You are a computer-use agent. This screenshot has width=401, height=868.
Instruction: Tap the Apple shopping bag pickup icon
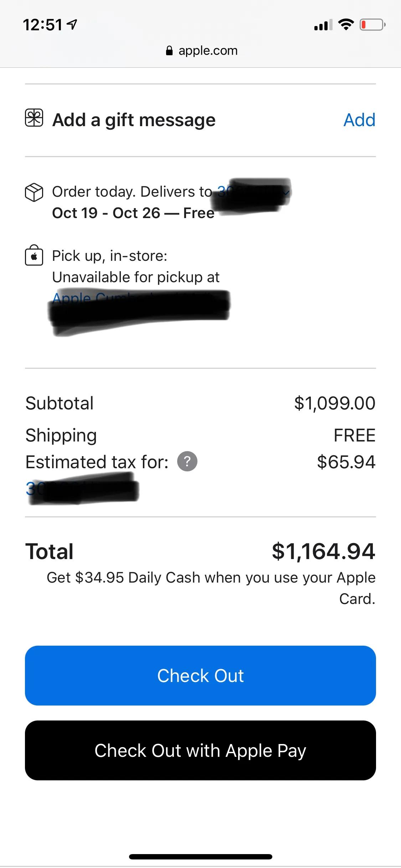[x=34, y=256]
